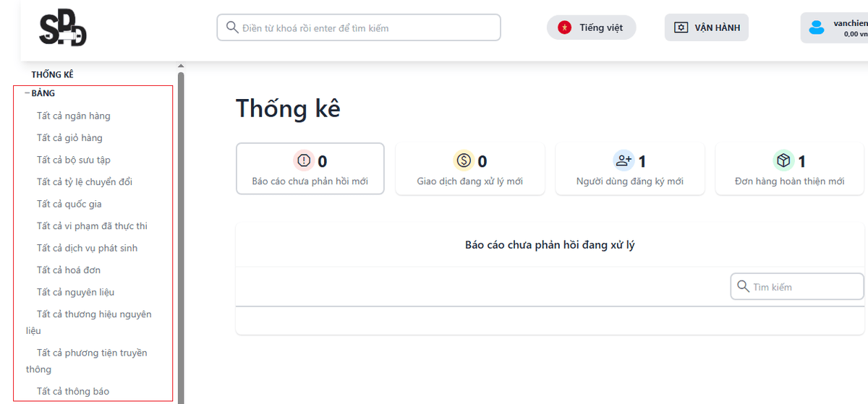Go to Tất cả giỏ hàng
This screenshot has width=868, height=404.
click(69, 138)
